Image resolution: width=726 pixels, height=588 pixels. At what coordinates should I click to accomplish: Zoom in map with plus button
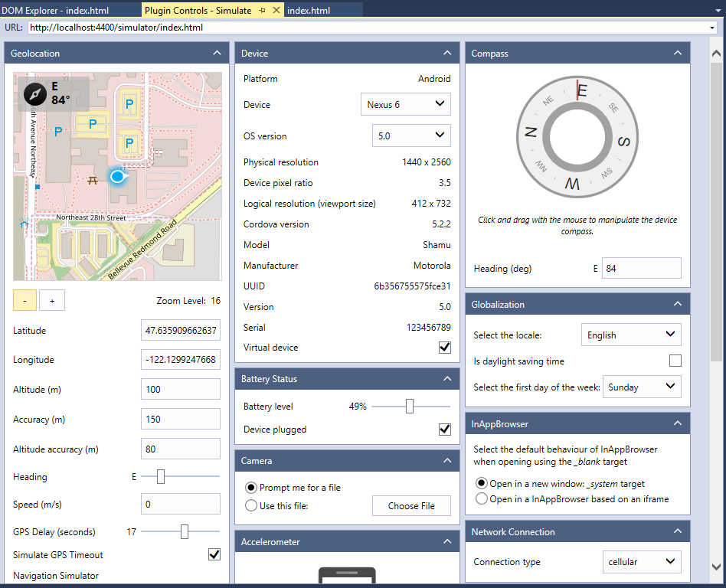pos(52,301)
